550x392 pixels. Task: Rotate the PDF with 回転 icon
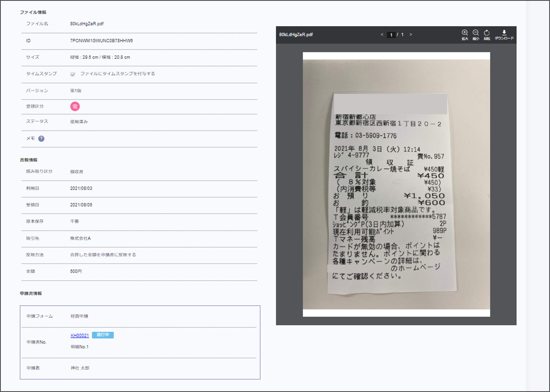pyautogui.click(x=487, y=33)
